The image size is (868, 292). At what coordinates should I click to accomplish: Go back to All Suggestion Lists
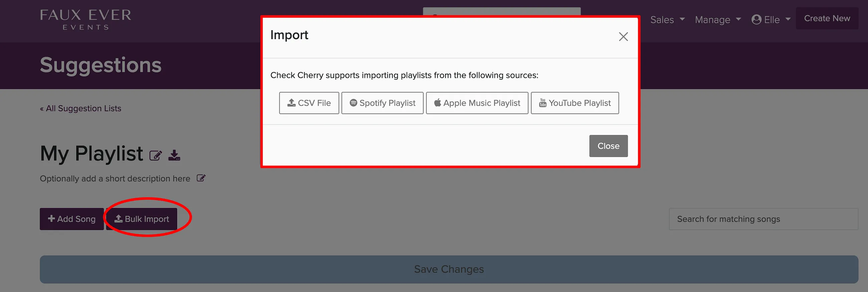80,108
